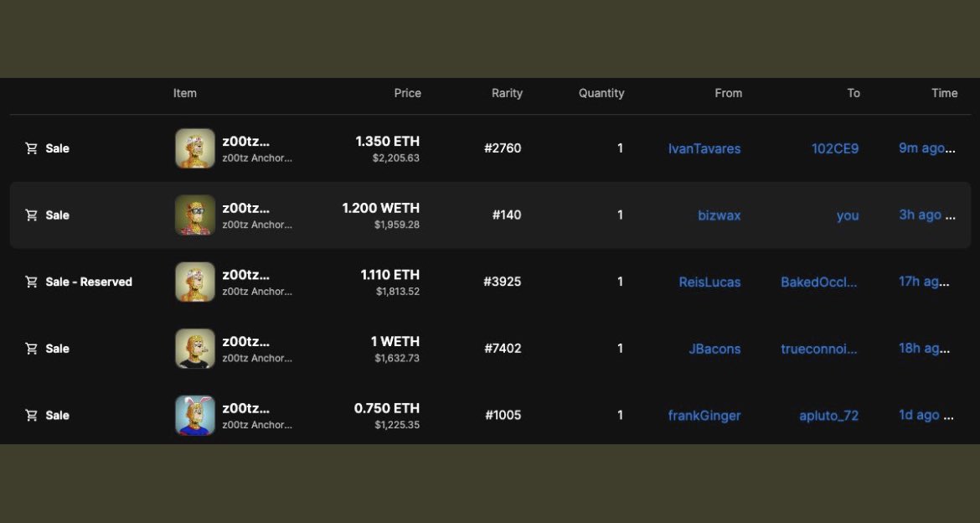
Task: Open the 1d ago transaction link
Action: (x=926, y=415)
